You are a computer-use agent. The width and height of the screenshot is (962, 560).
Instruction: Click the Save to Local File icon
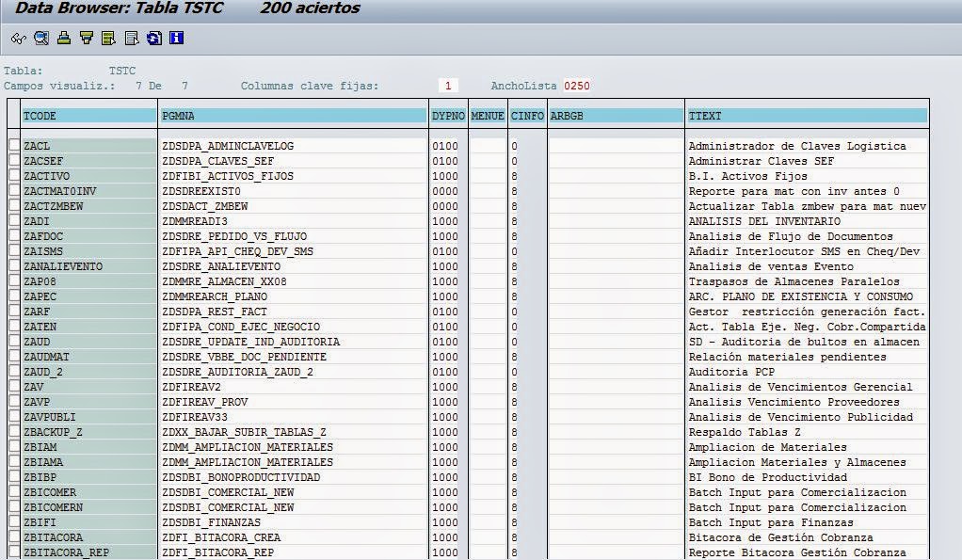[130, 40]
